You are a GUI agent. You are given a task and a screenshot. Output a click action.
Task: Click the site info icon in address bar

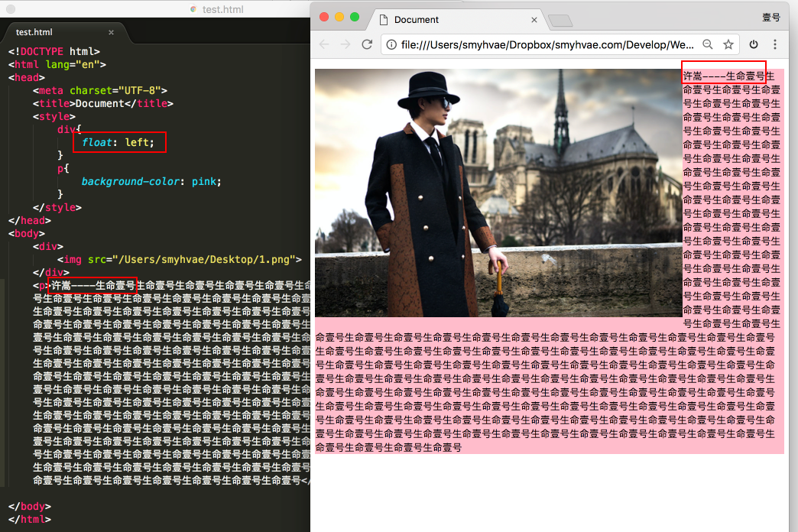point(391,45)
